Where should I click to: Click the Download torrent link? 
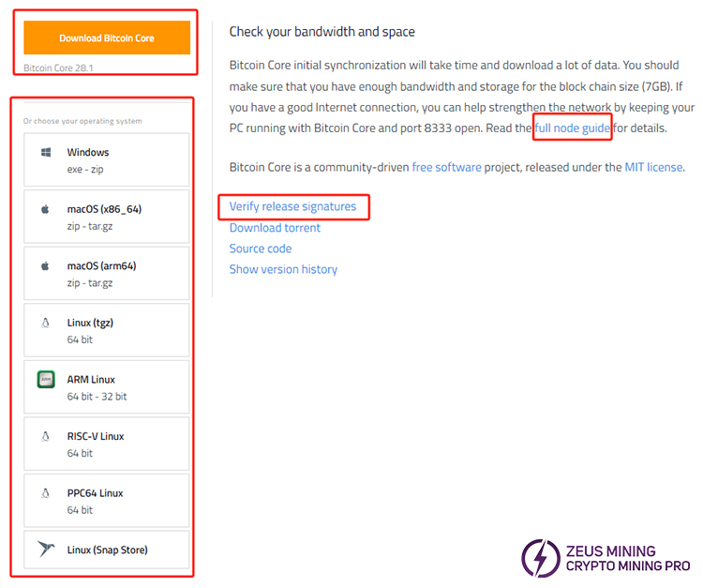(275, 228)
